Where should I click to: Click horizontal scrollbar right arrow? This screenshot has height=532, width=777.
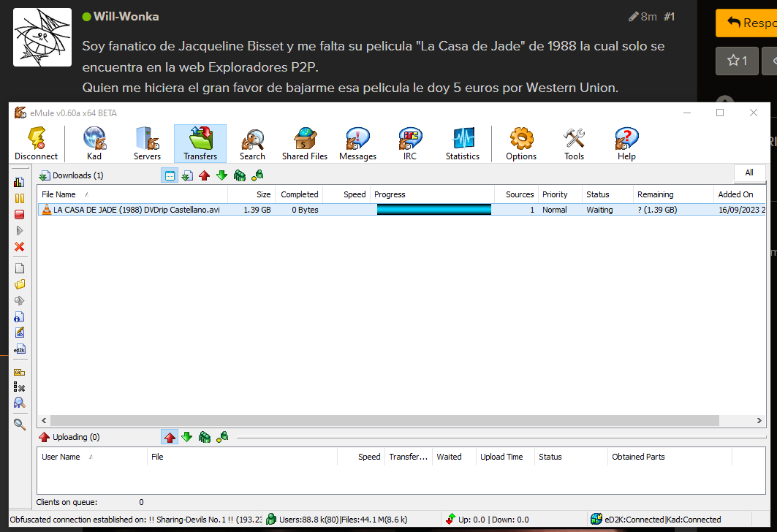point(759,420)
